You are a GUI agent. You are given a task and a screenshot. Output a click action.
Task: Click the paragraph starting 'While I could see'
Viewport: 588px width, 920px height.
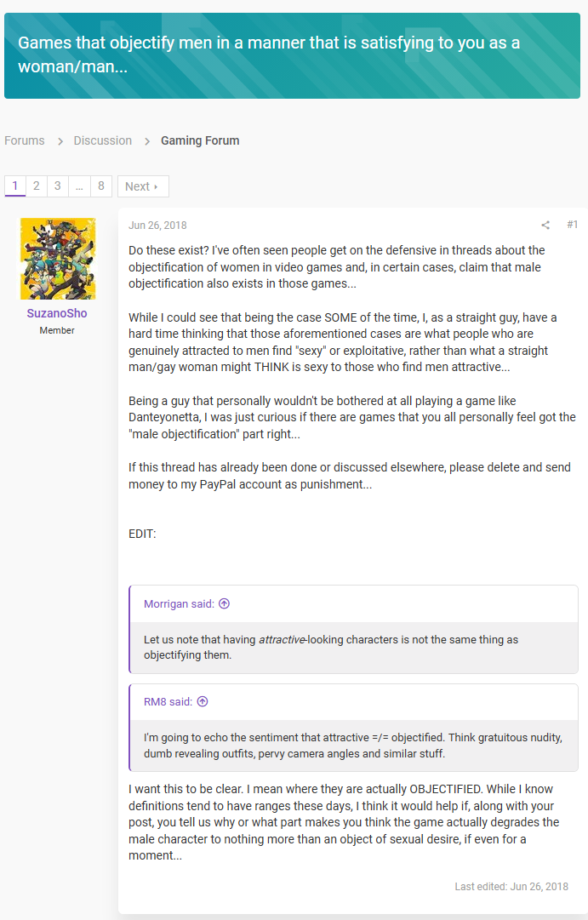pyautogui.click(x=343, y=342)
